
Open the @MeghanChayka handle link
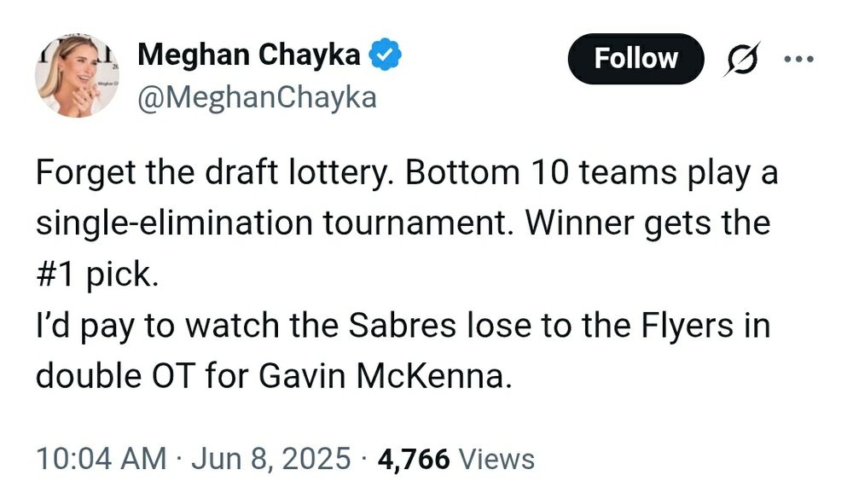click(x=257, y=97)
